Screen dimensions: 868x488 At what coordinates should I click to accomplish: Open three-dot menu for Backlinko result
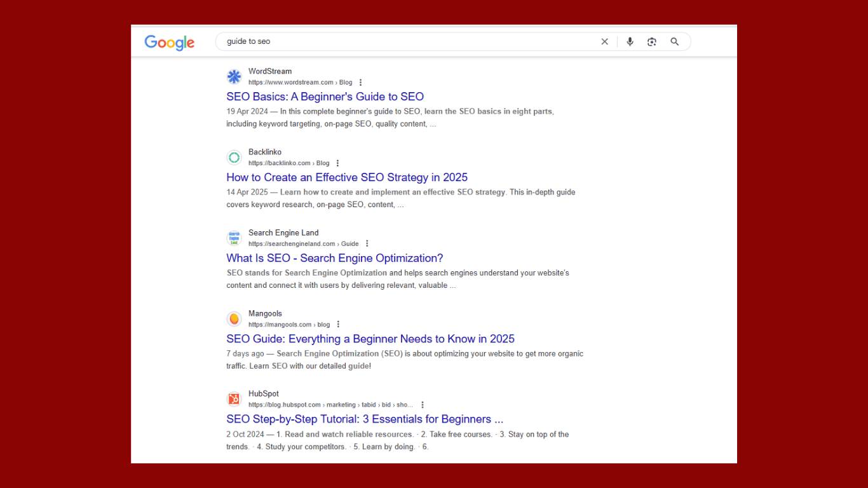(337, 163)
